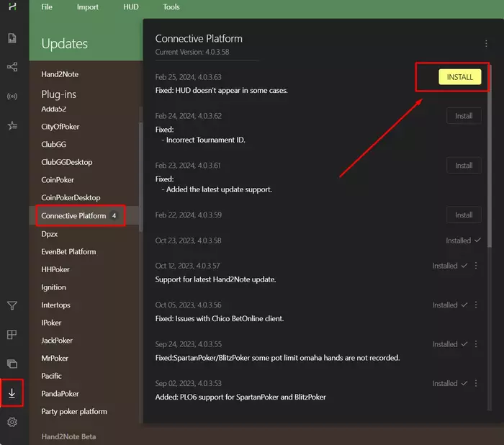Select MrPoker plug-in
The height and width of the screenshot is (445, 504).
(55, 358)
